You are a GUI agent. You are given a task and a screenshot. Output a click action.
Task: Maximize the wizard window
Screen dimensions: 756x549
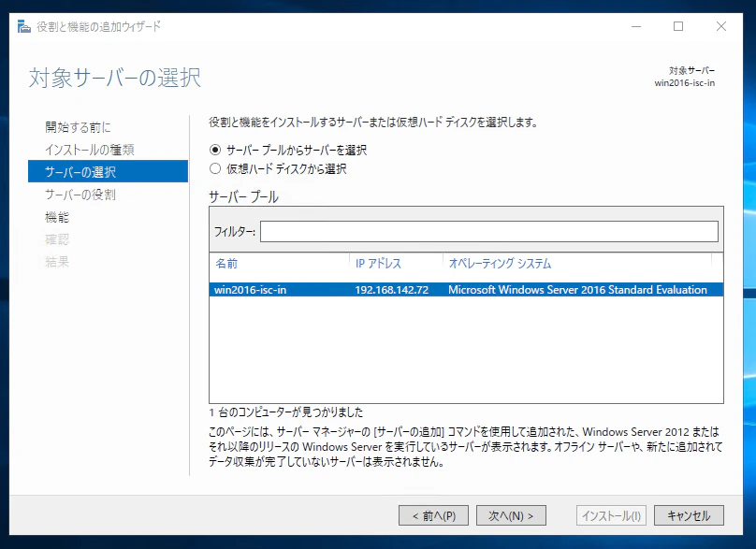point(678,26)
